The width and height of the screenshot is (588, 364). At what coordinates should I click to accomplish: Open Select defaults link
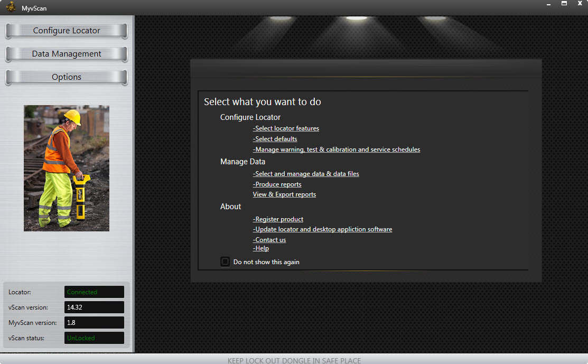[275, 139]
